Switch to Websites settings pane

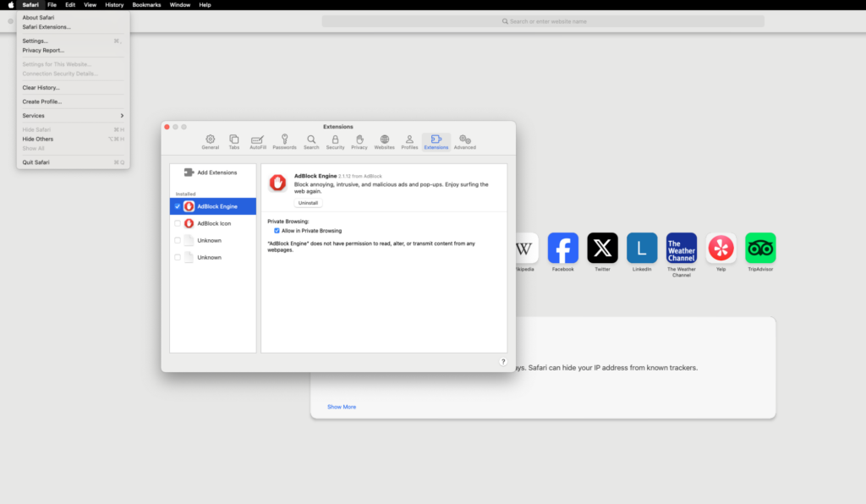click(x=385, y=142)
